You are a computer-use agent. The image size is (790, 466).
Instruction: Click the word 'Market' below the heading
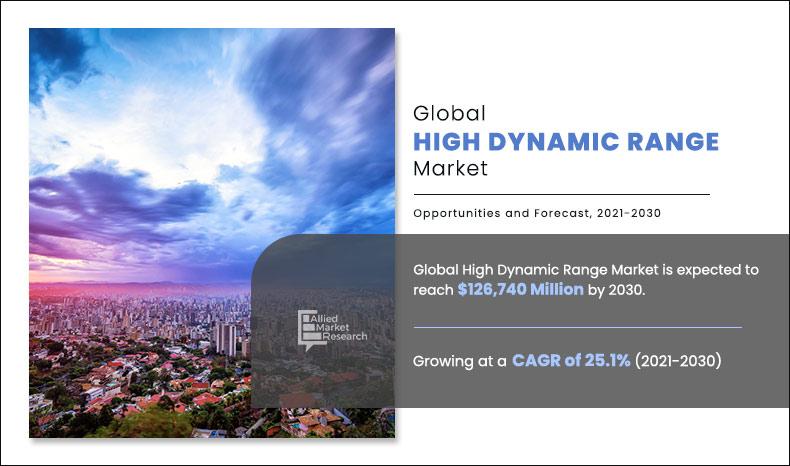450,168
